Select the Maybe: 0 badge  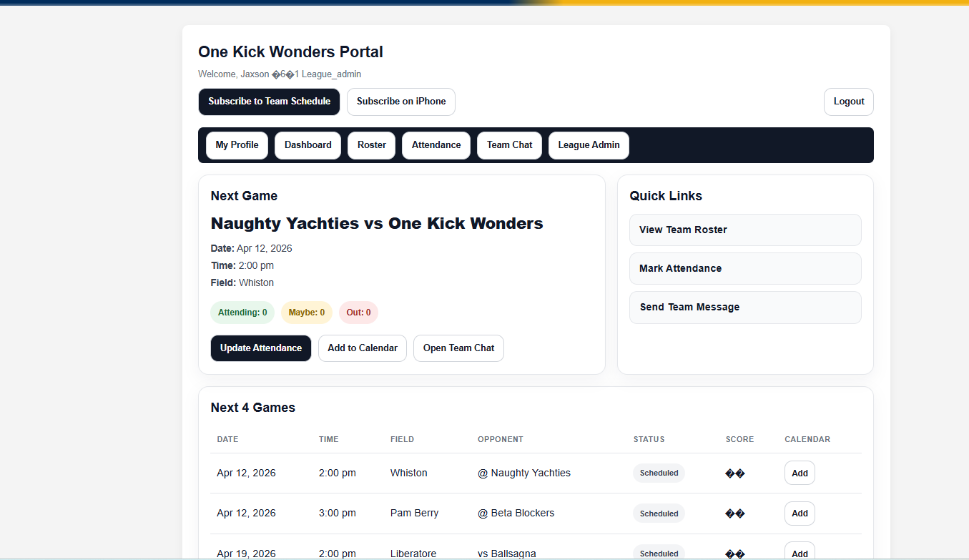pyautogui.click(x=307, y=313)
